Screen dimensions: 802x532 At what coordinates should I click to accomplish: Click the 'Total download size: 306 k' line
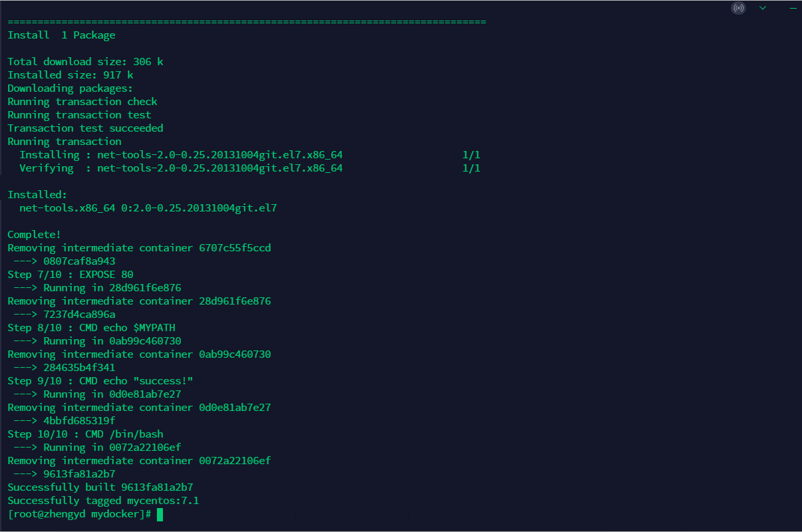[85, 62]
